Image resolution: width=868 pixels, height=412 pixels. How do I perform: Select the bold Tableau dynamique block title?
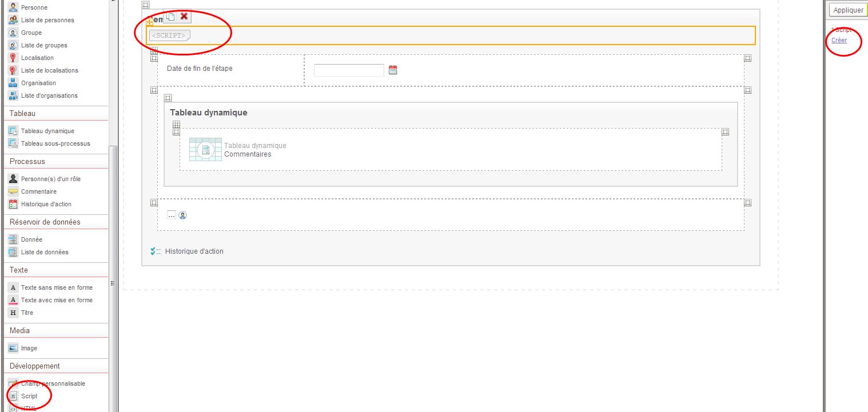coord(209,113)
